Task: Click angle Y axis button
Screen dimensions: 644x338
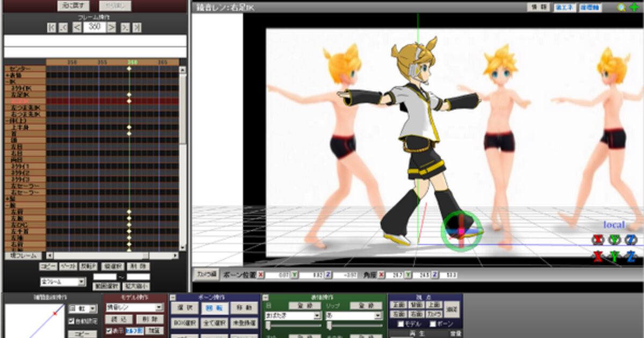Action: [408, 275]
